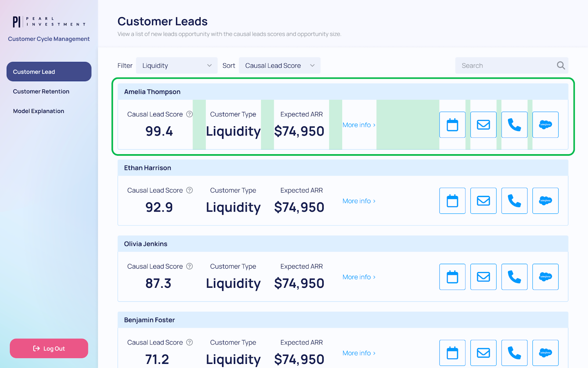Screen dimensions: 588x368
Task: Open calendar for Benjamin Foster
Action: [452, 353]
